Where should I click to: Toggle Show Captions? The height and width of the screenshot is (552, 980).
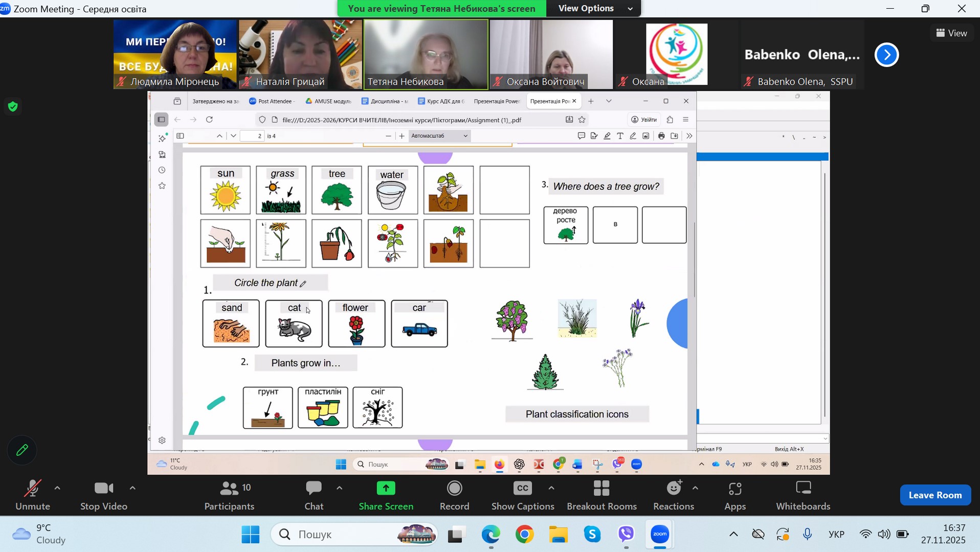tap(523, 495)
